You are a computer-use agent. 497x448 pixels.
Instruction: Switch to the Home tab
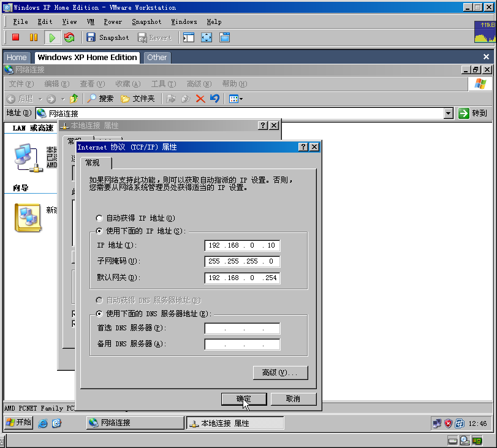[17, 58]
